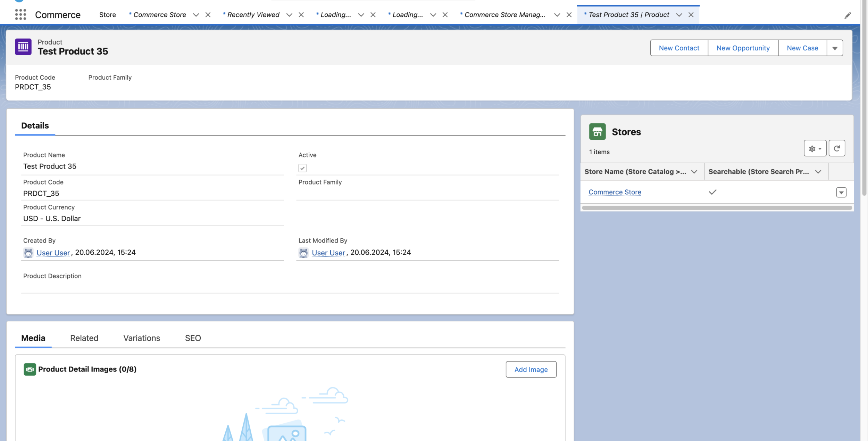This screenshot has width=868, height=441.
Task: Click the Product Detail Images icon
Action: tap(29, 369)
